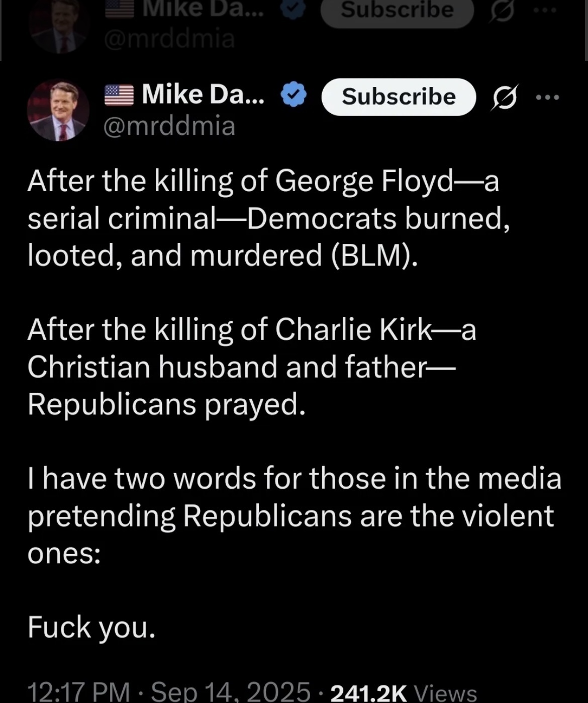Visit the dimmed @mrddmia handle at top
This screenshot has width=588, height=703.
169,39
